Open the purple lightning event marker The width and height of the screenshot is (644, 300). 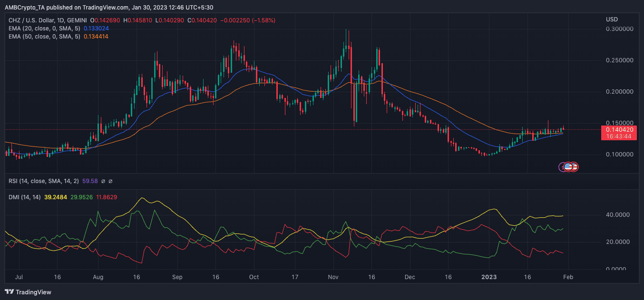pyautogui.click(x=562, y=167)
